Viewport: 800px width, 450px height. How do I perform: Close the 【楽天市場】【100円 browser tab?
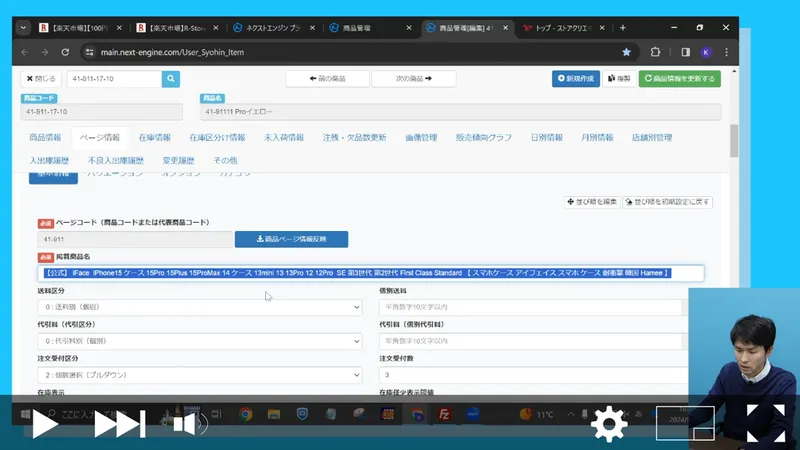click(x=119, y=28)
